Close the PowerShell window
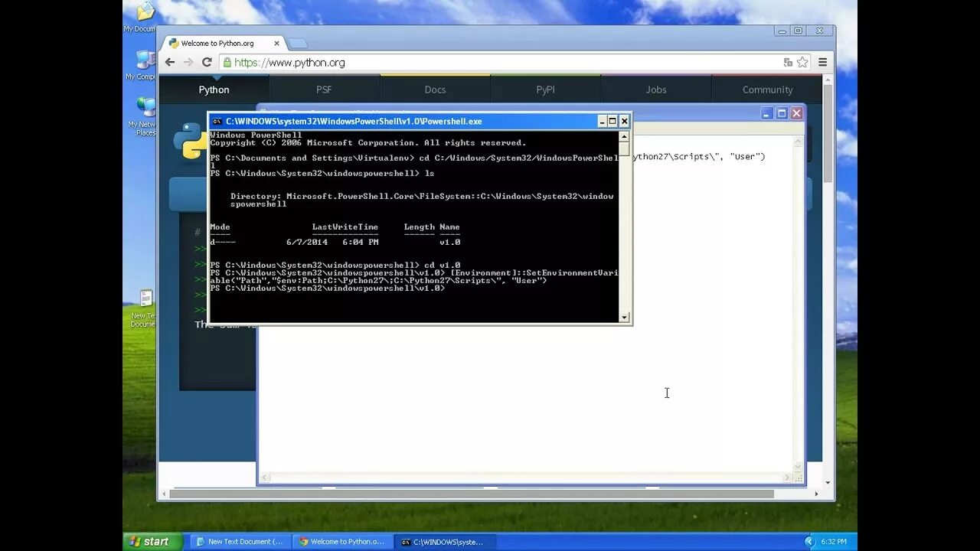The height and width of the screenshot is (551, 980). click(624, 121)
